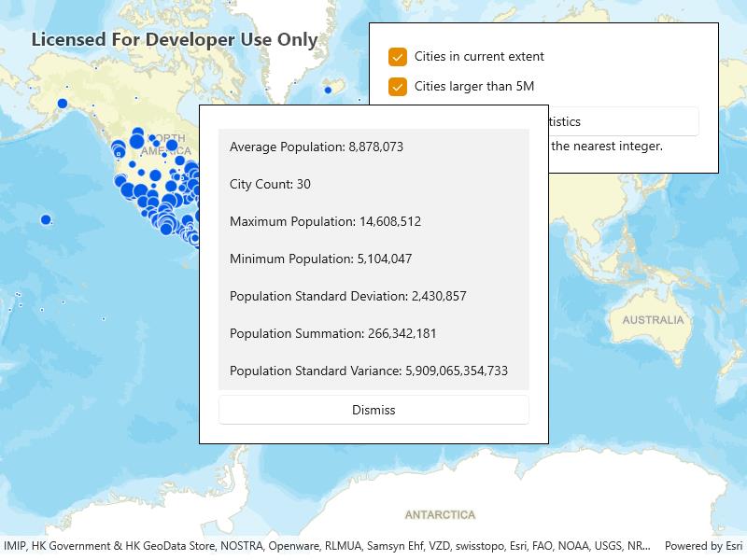Select the Average Population result row
Image resolution: width=747 pixels, height=560 pixels.
pos(373,147)
